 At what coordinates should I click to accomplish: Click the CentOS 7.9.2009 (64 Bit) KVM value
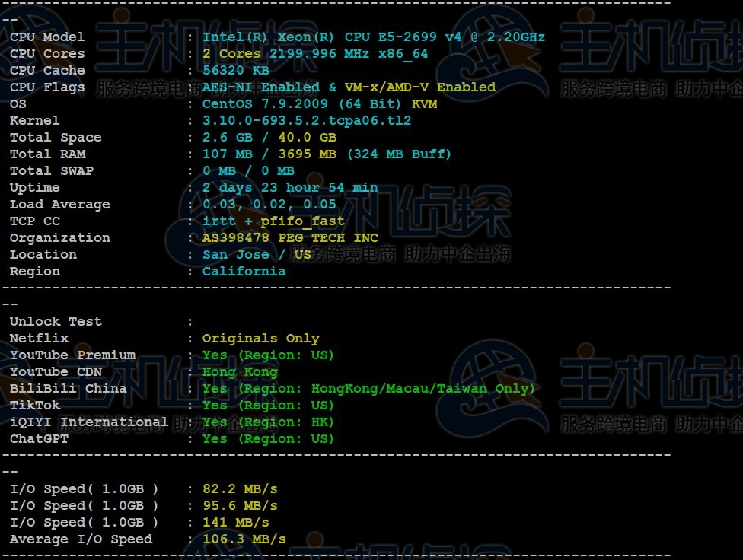point(320,103)
